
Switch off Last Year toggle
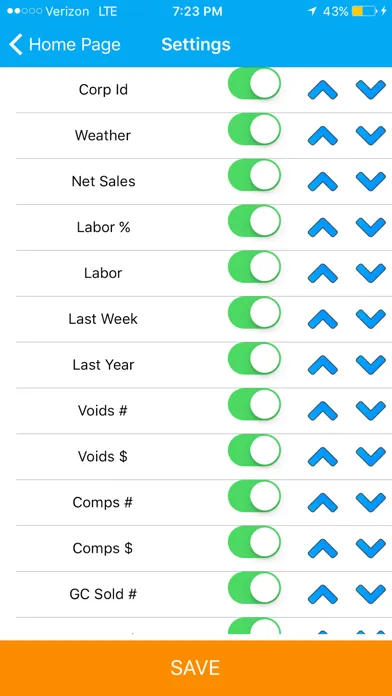pos(254,358)
